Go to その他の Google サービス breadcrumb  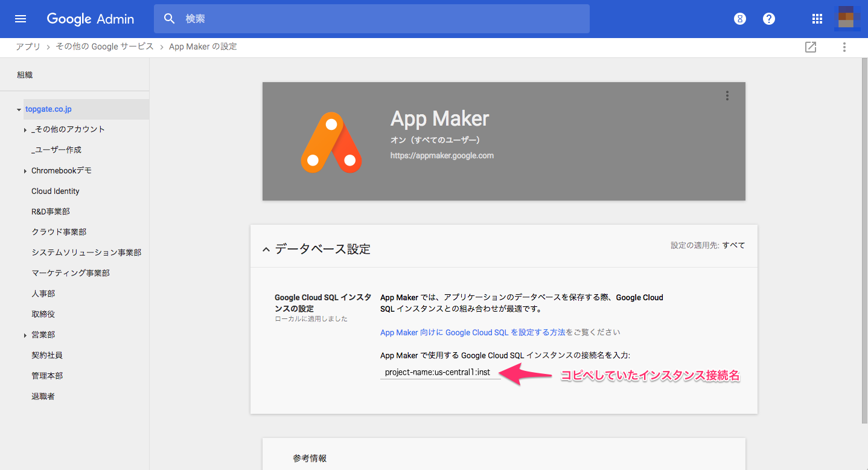tap(104, 47)
